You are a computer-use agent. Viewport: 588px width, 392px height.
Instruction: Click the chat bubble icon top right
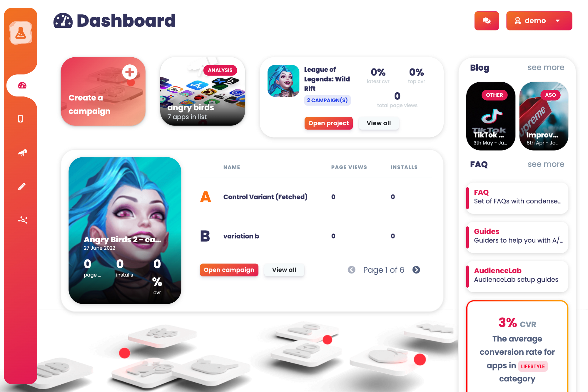pos(487,20)
